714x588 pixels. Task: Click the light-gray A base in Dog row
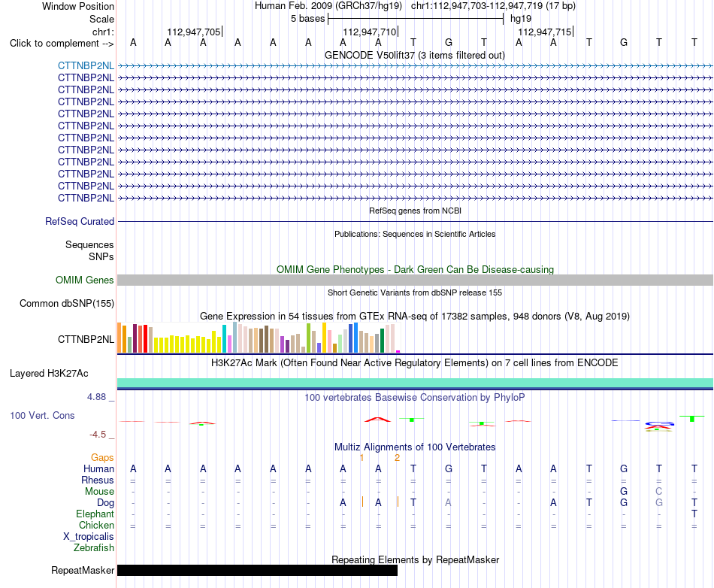coord(448,502)
